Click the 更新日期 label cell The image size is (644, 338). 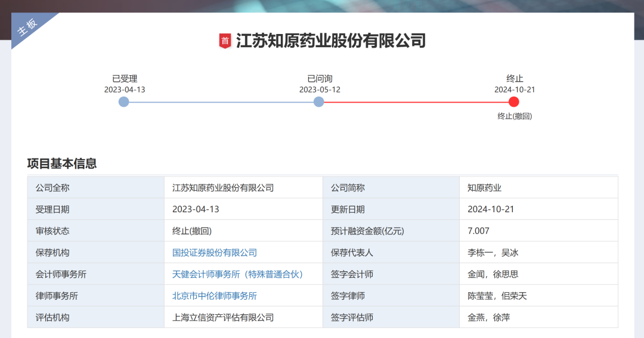click(391, 209)
